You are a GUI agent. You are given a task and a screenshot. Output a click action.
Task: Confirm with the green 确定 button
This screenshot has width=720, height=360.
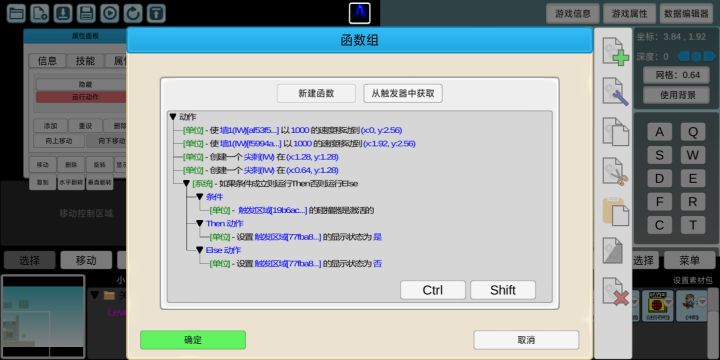coord(193,340)
